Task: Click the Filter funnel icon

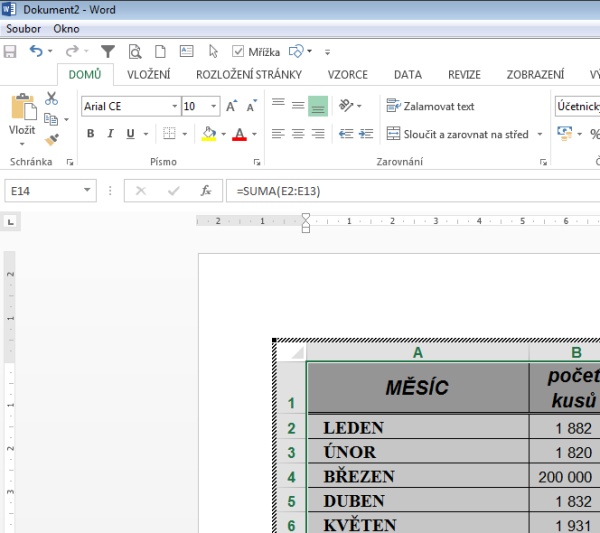Action: coord(108,51)
